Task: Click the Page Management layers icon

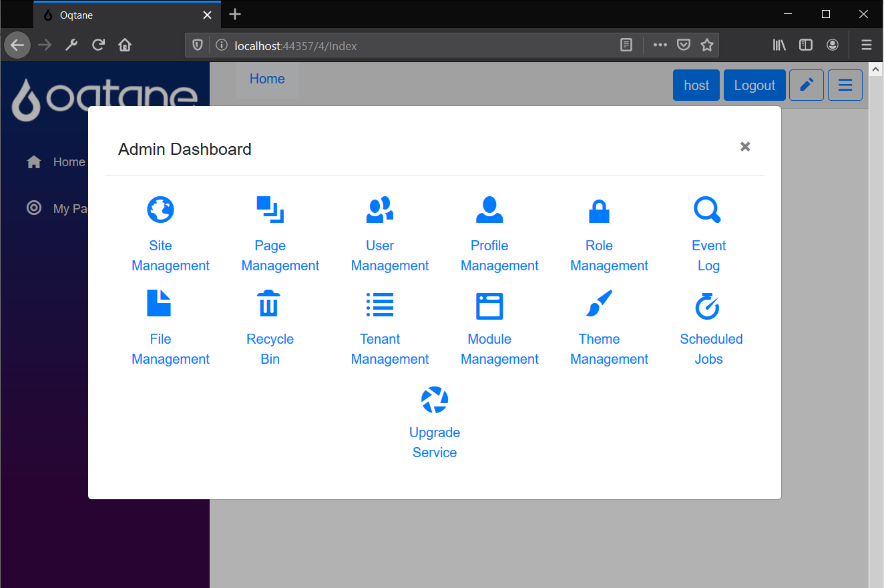Action: [x=270, y=210]
